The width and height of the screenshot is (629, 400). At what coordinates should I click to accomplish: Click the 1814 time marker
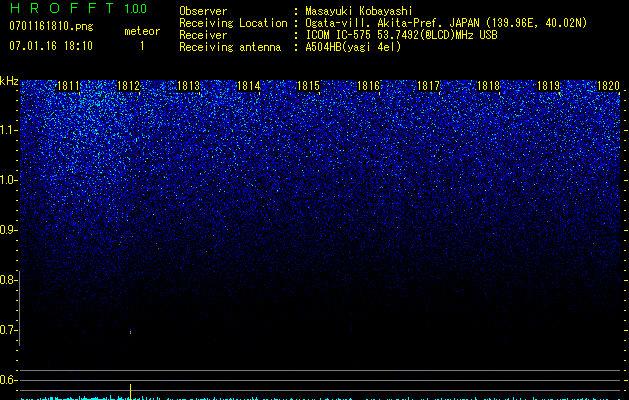coord(248,86)
